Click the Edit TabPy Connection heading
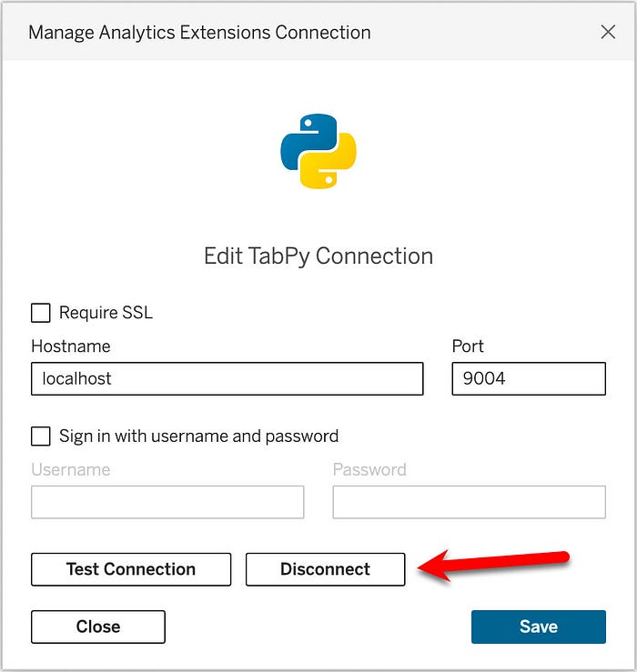Screen dimensions: 637x672 [x=318, y=256]
